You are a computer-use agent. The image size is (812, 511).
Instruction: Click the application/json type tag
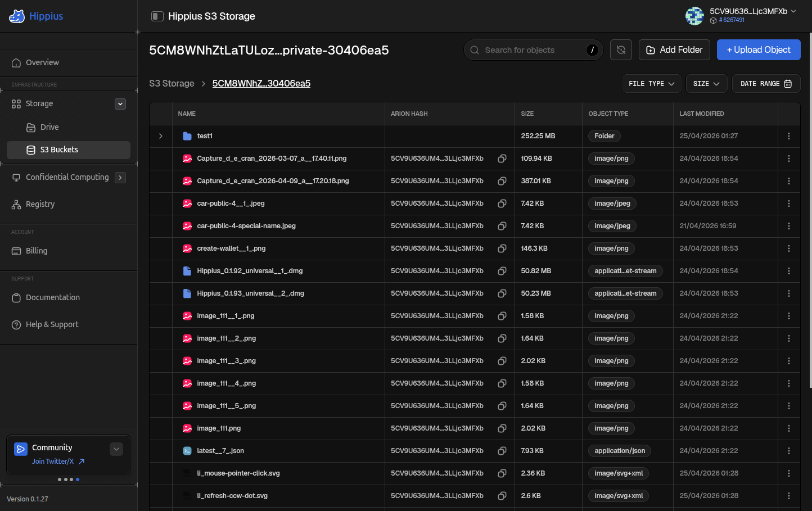click(620, 451)
